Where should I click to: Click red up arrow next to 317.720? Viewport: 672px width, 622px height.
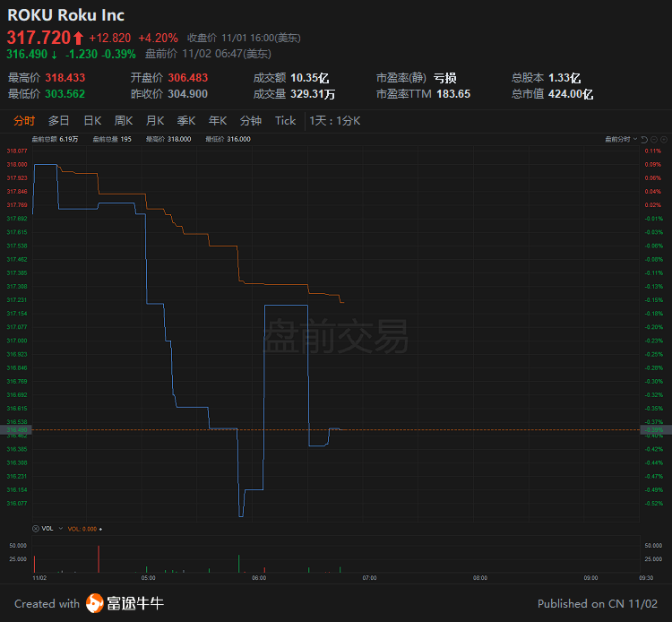(x=78, y=39)
